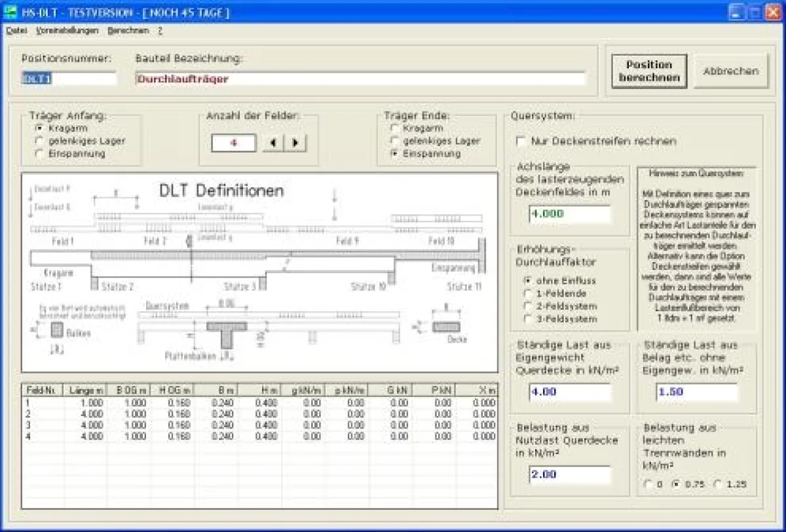Click the Bauteil Bezeichnung text field
The width and height of the screenshot is (786, 532).
tap(360, 79)
